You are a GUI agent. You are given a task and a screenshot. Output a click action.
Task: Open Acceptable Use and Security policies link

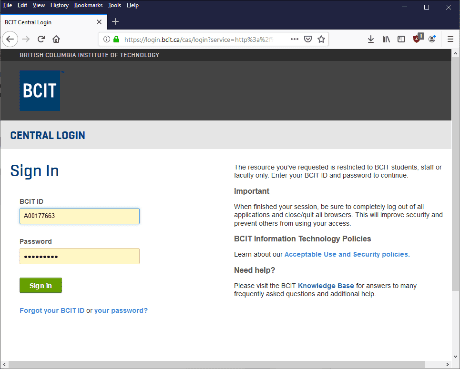click(x=347, y=254)
